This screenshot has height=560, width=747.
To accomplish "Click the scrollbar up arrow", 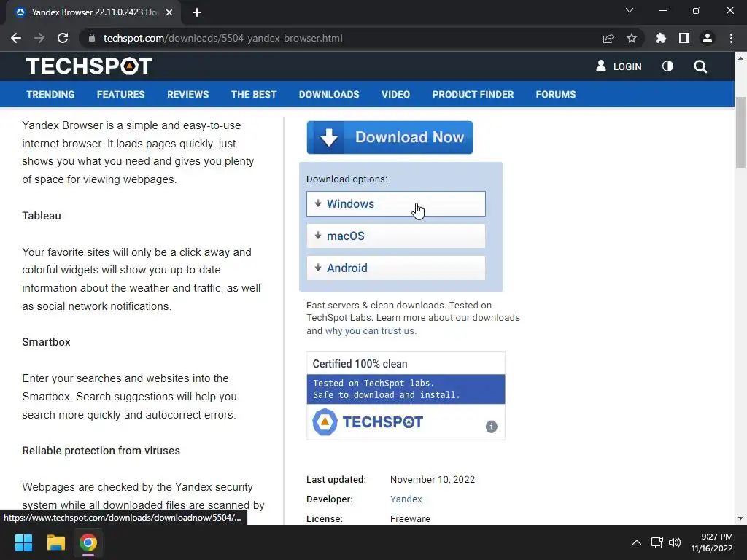I will click(x=740, y=58).
